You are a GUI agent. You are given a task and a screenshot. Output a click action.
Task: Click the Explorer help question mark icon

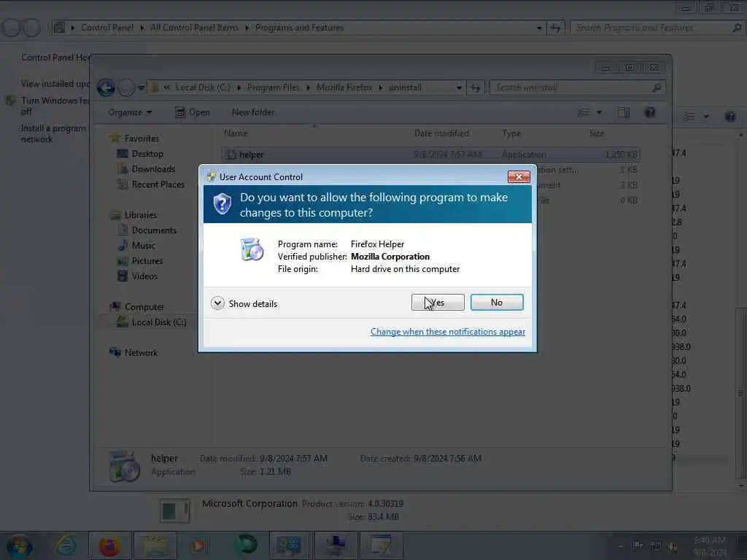pos(650,112)
